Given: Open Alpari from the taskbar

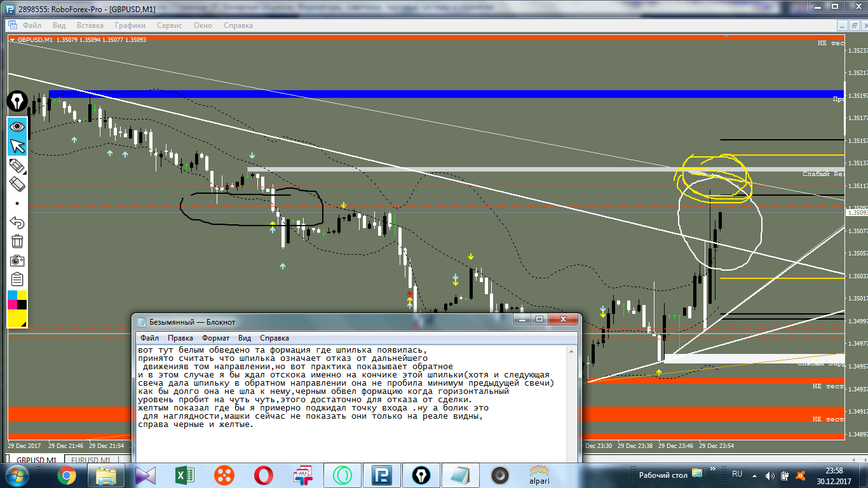Looking at the screenshot, I should [x=539, y=475].
